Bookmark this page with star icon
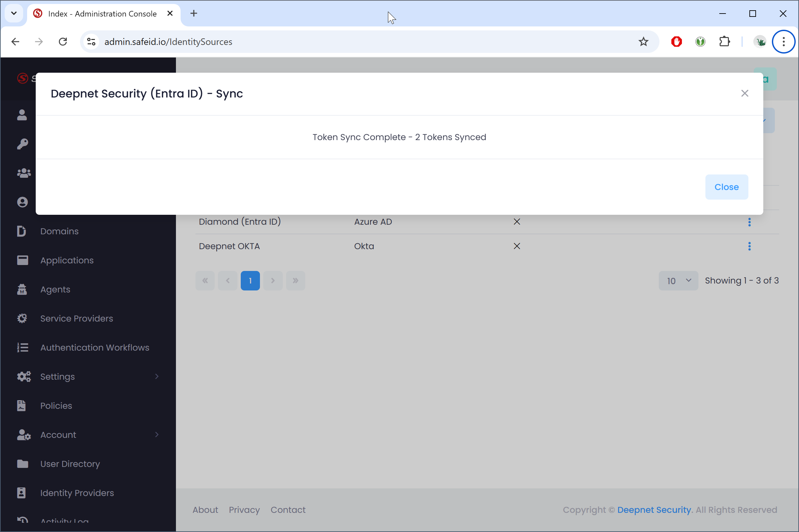This screenshot has height=532, width=799. click(x=643, y=42)
